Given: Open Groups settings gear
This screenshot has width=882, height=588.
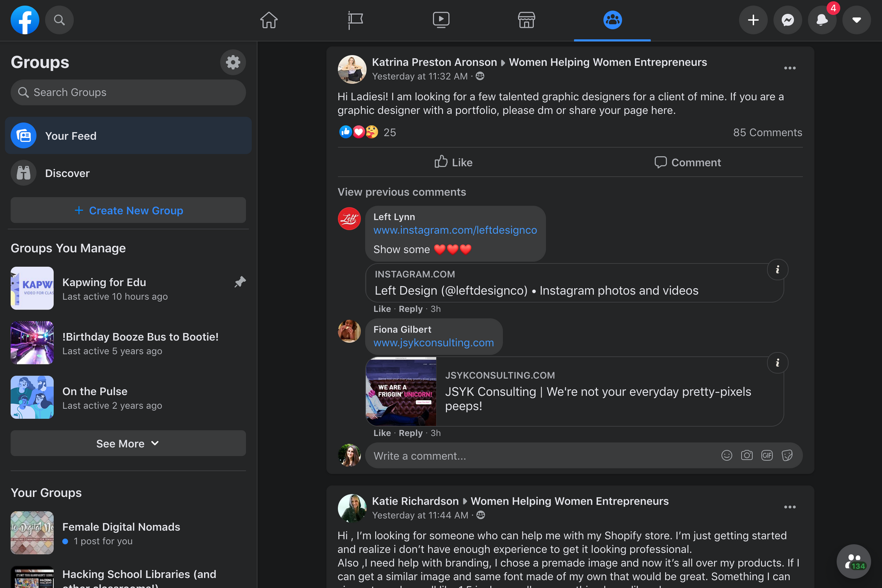Looking at the screenshot, I should coord(233,63).
